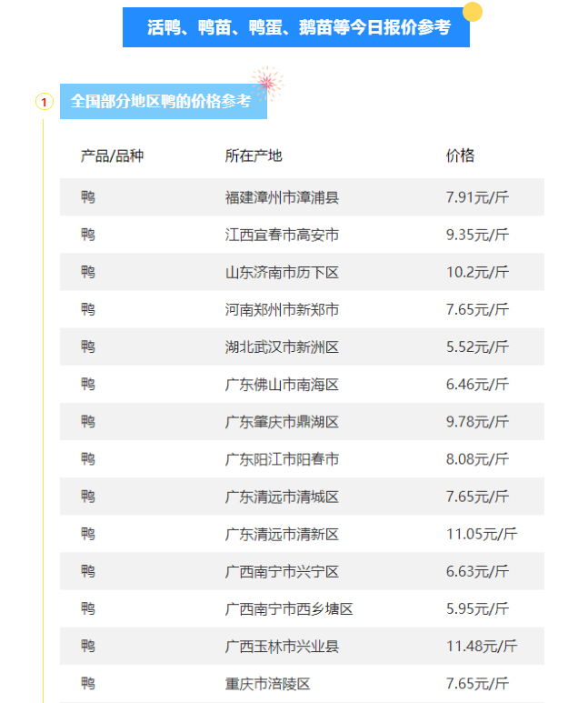Click the 产品/品种 column header
Image resolution: width=588 pixels, height=703 pixels.
[112, 156]
